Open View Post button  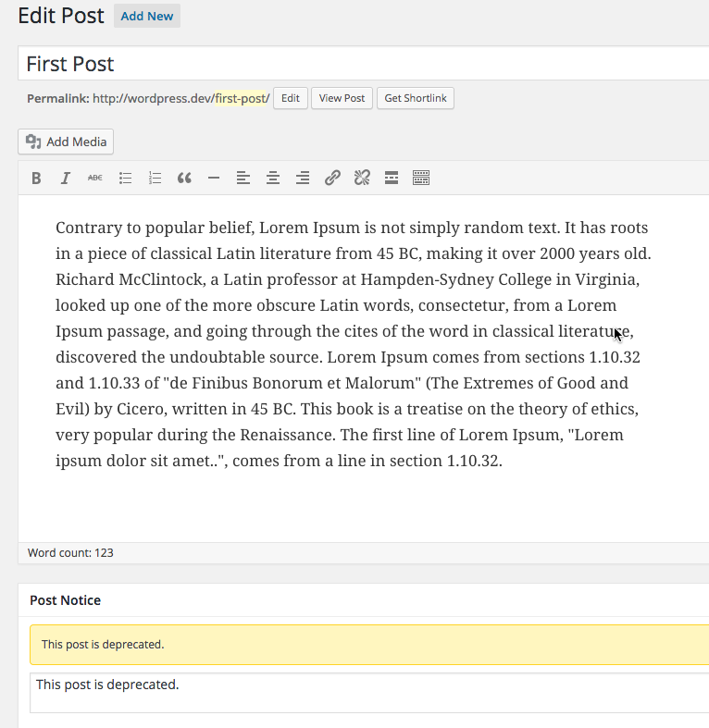tap(342, 98)
